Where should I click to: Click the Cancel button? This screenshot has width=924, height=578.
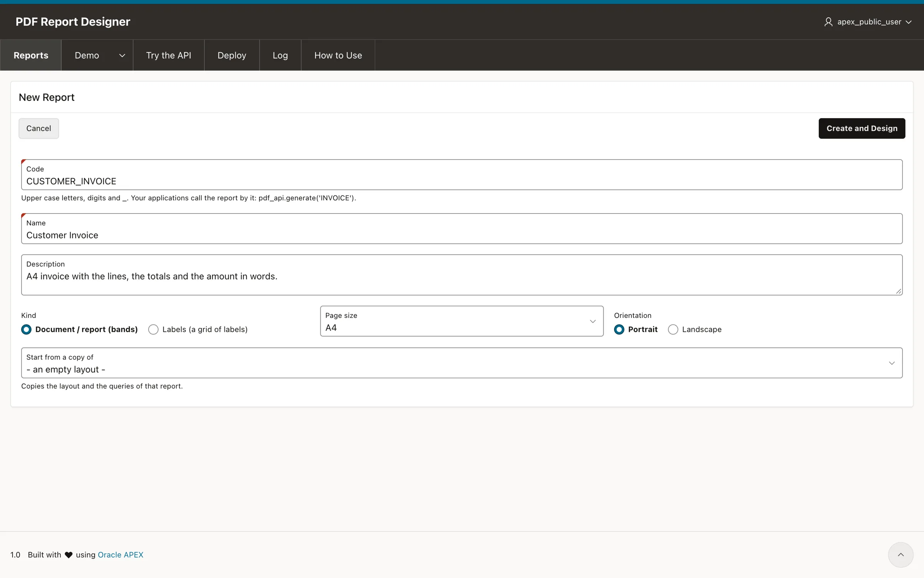pos(38,128)
